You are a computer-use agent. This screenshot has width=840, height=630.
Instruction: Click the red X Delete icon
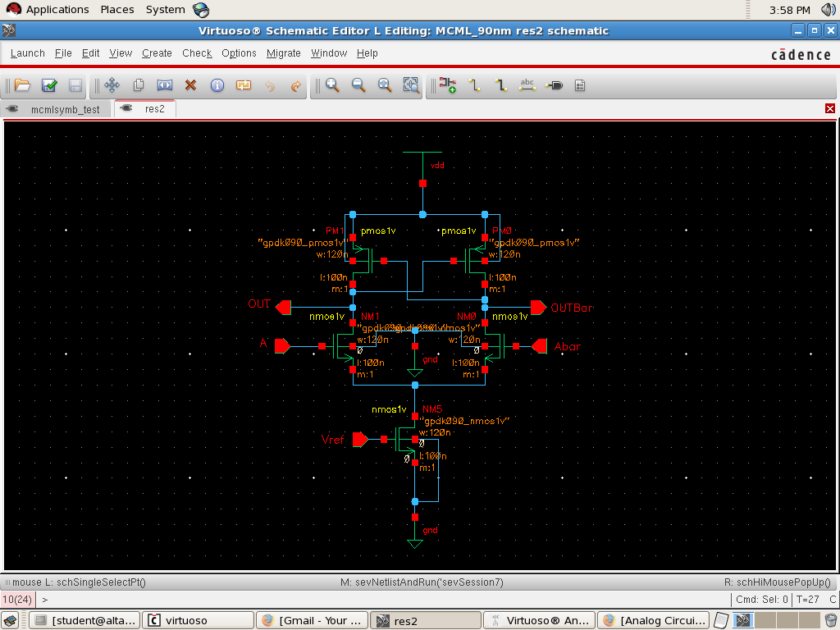coord(191,85)
